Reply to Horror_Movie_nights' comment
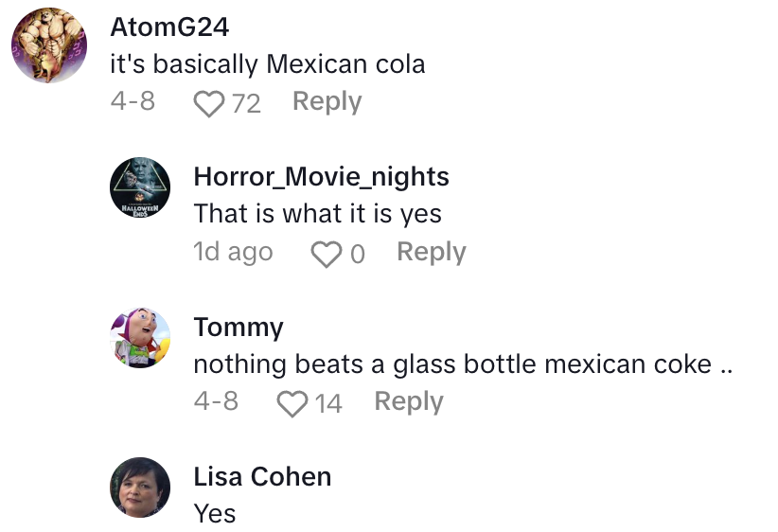Viewport: 778px width, 532px height. pos(431,252)
